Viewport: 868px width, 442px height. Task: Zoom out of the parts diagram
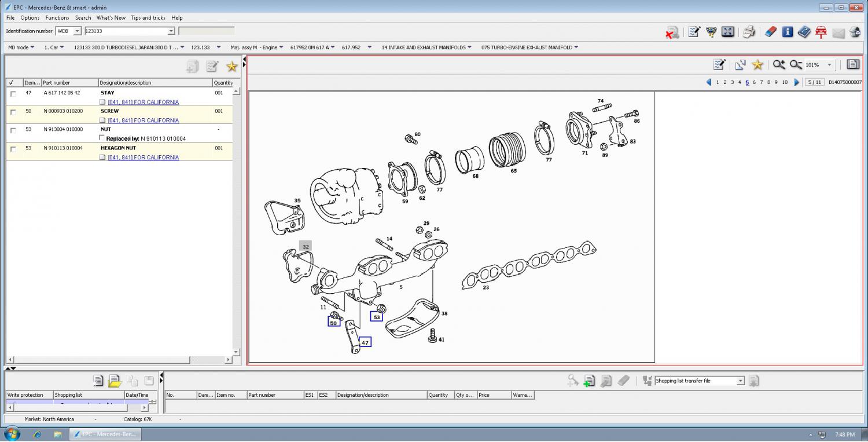[796, 65]
